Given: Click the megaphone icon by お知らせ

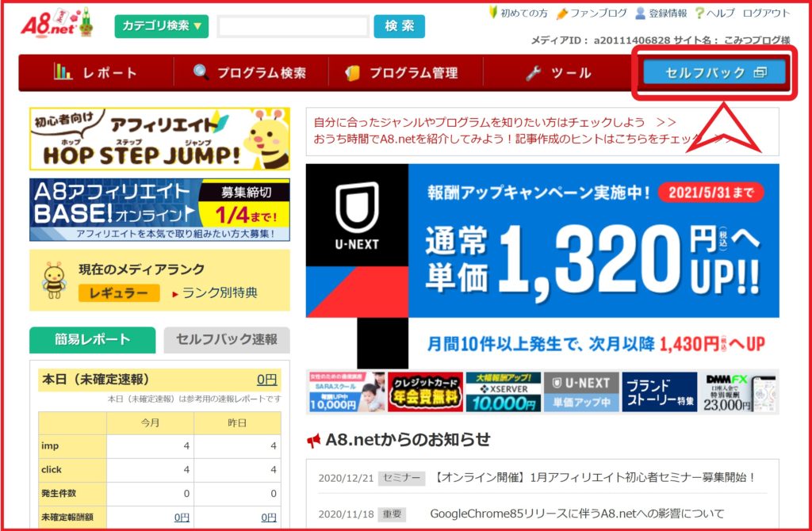Looking at the screenshot, I should 313,441.
